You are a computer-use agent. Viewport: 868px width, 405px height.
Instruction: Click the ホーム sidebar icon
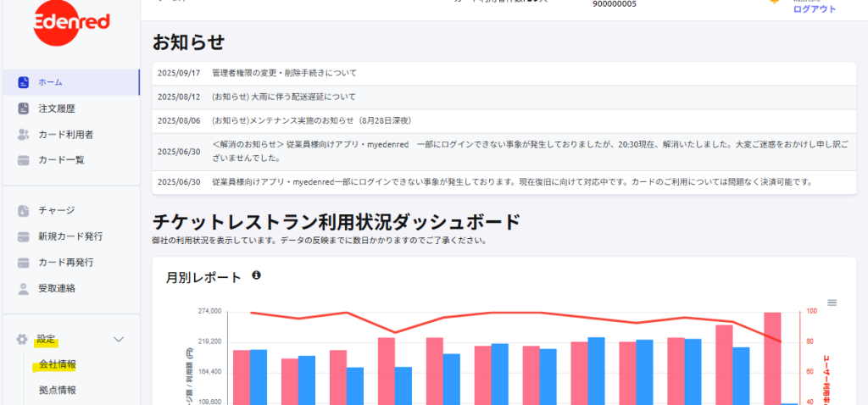(x=23, y=82)
